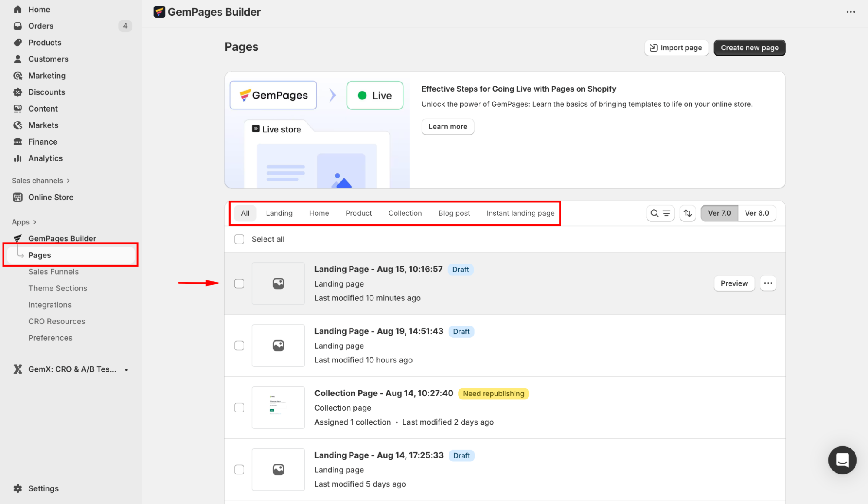Click the search and filter icon
868x504 pixels.
point(660,213)
